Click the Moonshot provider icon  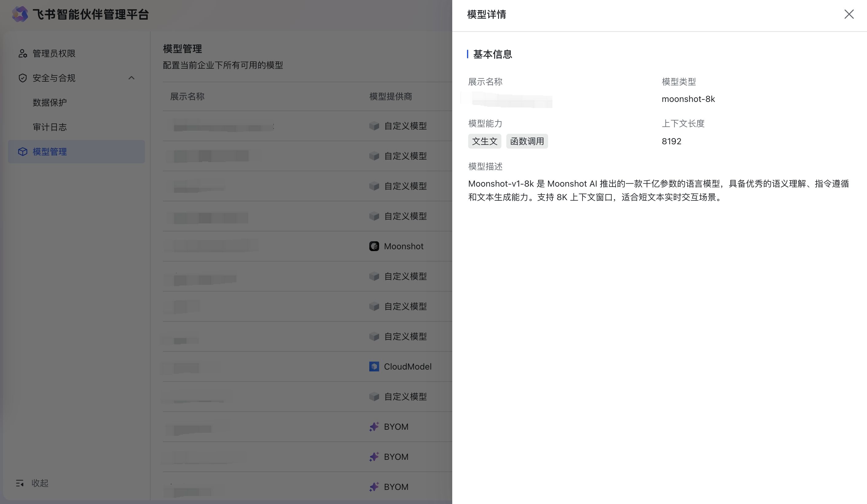pos(374,246)
